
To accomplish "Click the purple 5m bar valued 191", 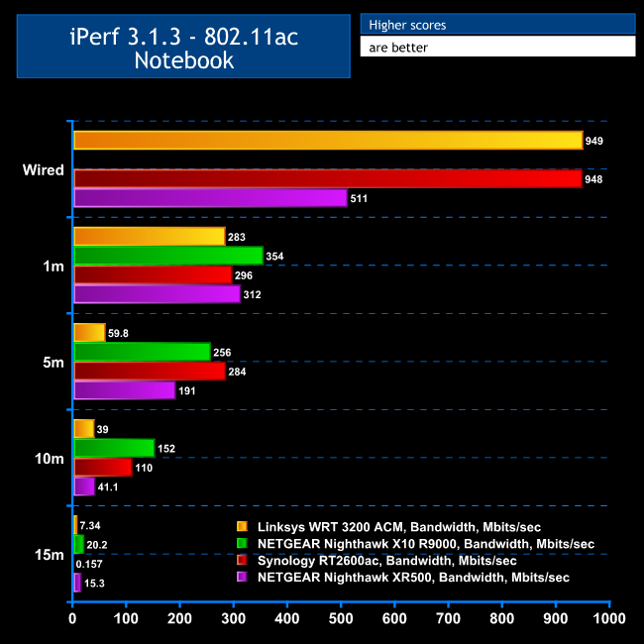I will pyautogui.click(x=125, y=390).
